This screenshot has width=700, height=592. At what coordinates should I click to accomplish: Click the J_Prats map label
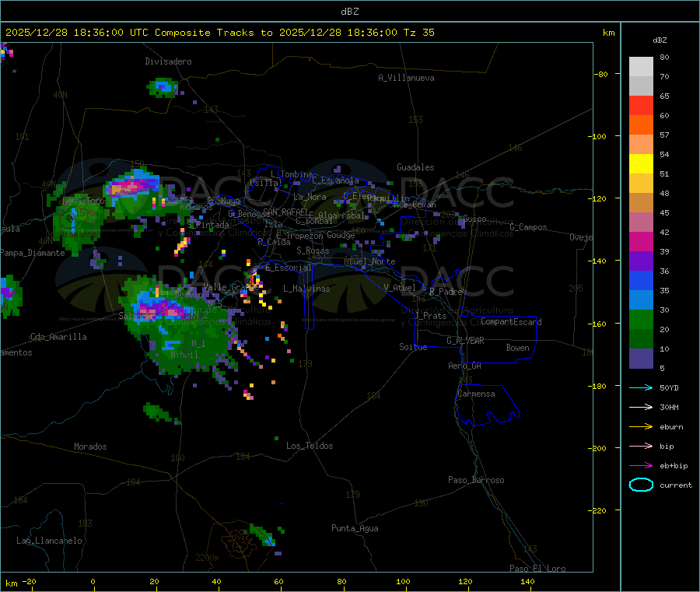tap(431, 316)
